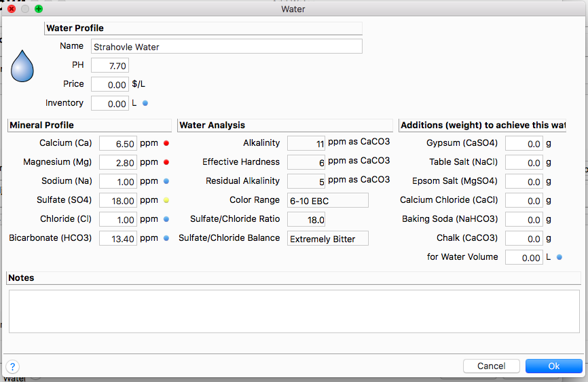The image size is (588, 382).
Task: Select the Baking Soda (NaHCO3) amount field
Action: 524,220
